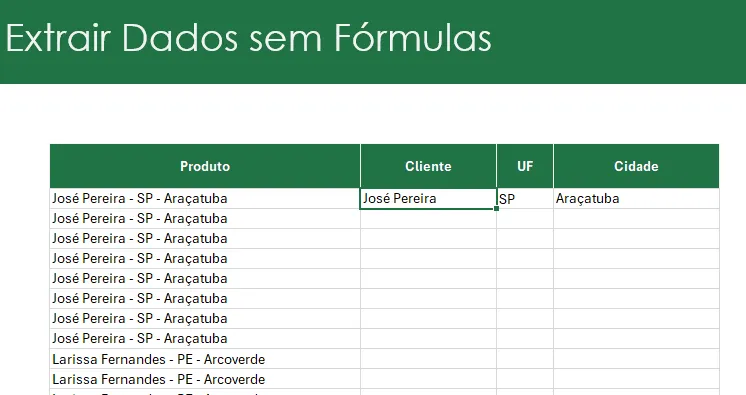
Task: Select the Cliente header cell
Action: (428, 166)
